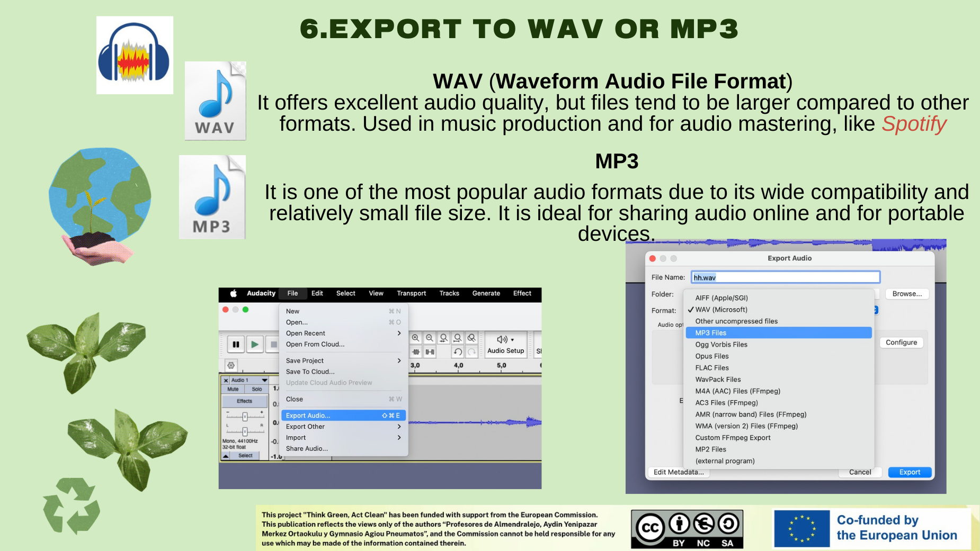Close the Audio 1 track with X

tap(226, 380)
